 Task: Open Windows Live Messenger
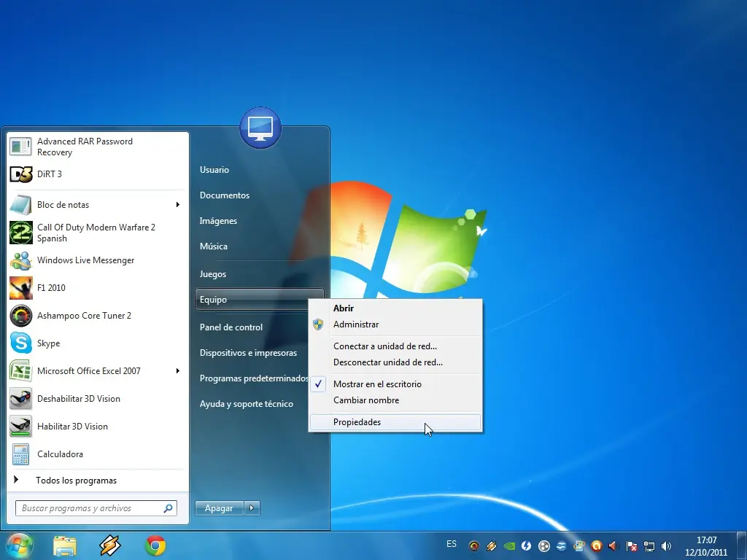(98, 260)
